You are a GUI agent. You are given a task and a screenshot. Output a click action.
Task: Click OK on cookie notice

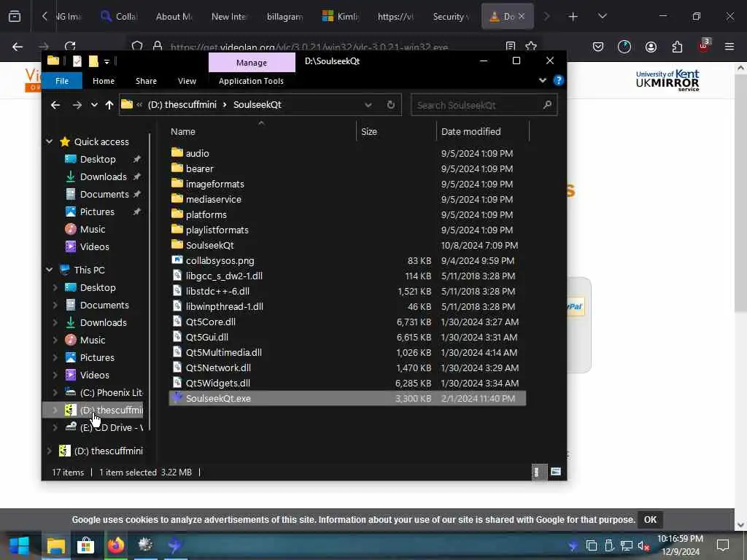click(x=650, y=519)
